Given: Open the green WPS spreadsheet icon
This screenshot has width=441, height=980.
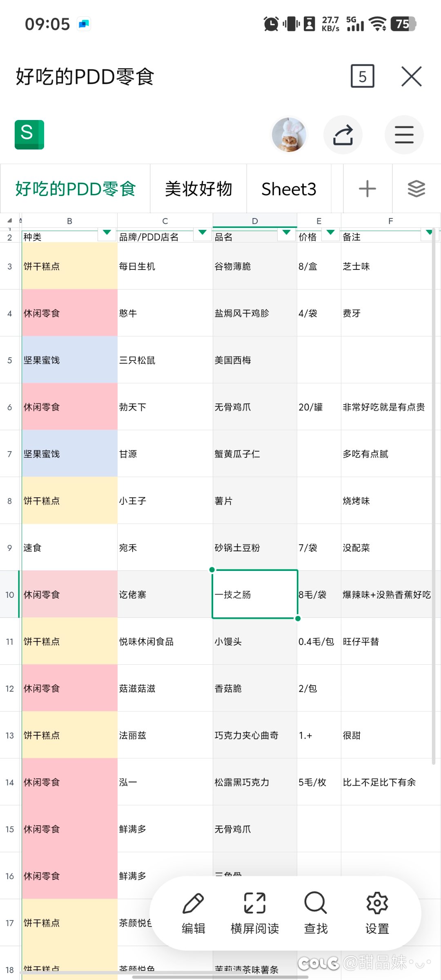Looking at the screenshot, I should pyautogui.click(x=29, y=135).
